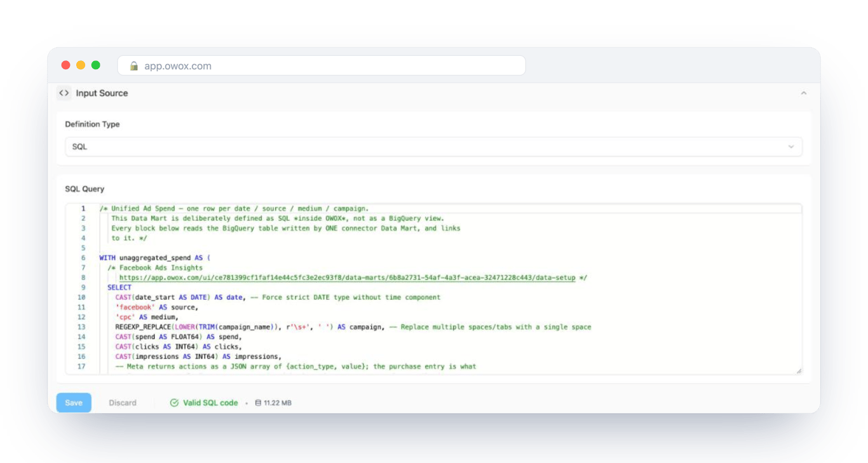Collapse the Input Source section chevron
The width and height of the screenshot is (868, 463).
point(803,93)
